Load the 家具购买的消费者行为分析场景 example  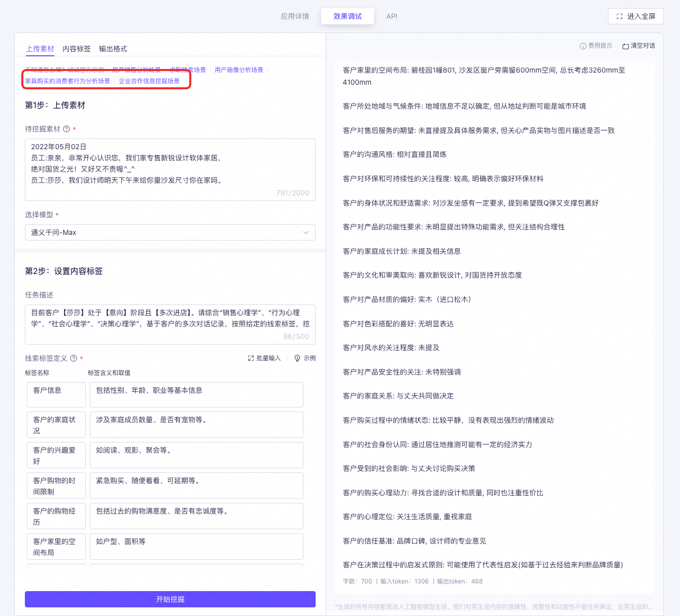point(67,81)
